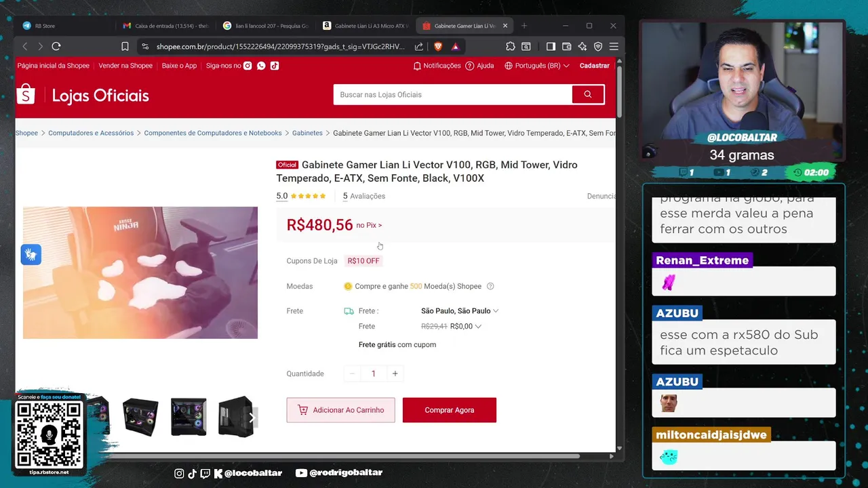Click Adicionar Ao Carrinho
Screen dimensions: 868x488
340,410
